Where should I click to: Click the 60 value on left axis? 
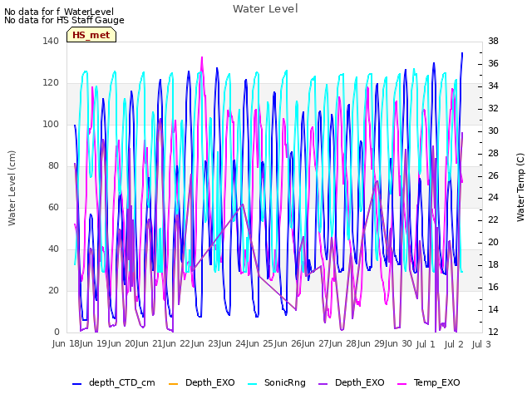(x=53, y=207)
